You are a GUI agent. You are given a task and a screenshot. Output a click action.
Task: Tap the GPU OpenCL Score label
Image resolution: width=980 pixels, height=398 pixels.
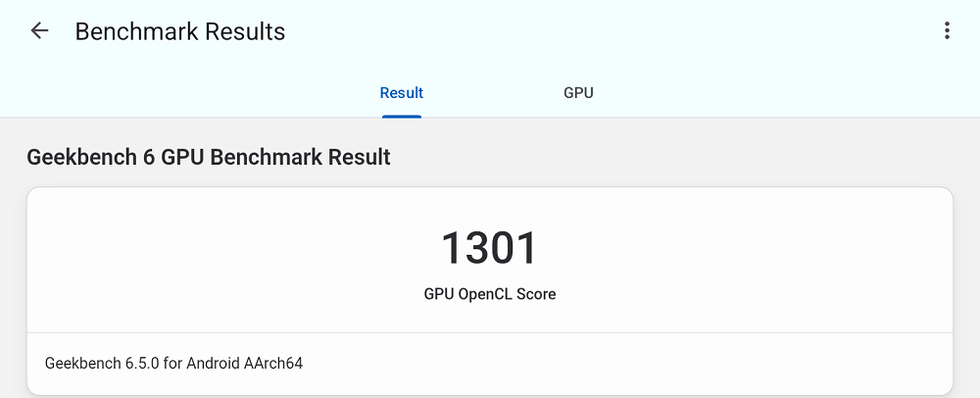pos(489,294)
